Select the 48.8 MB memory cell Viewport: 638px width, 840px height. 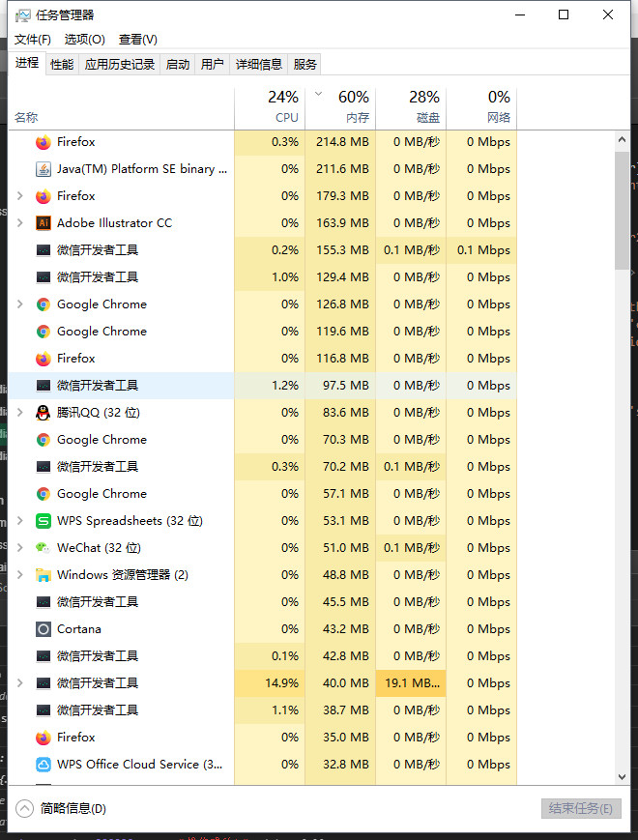340,575
